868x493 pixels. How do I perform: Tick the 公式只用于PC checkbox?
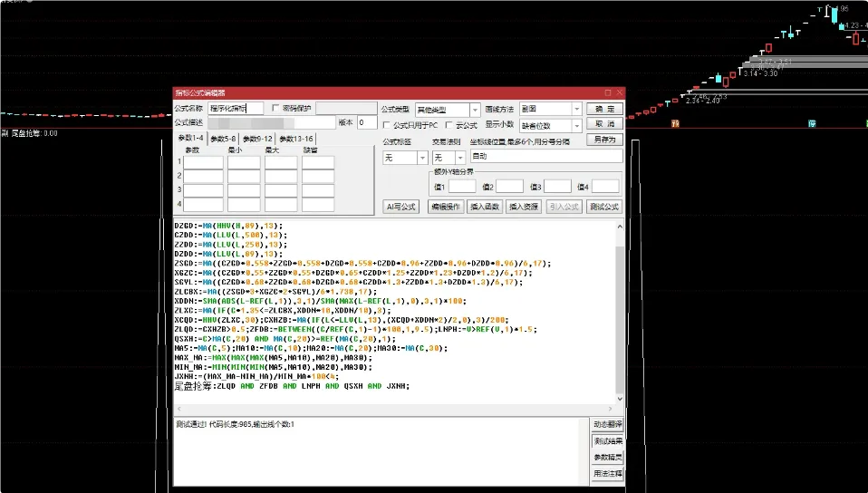pos(386,126)
